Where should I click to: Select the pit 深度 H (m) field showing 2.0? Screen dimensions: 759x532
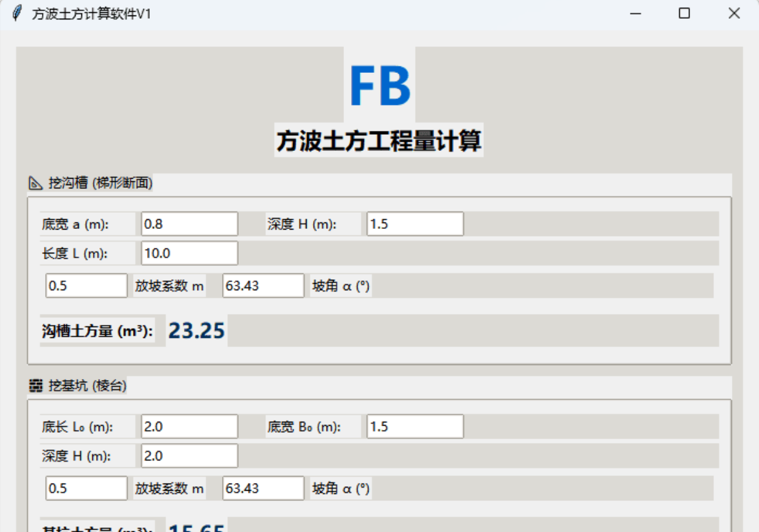(189, 455)
